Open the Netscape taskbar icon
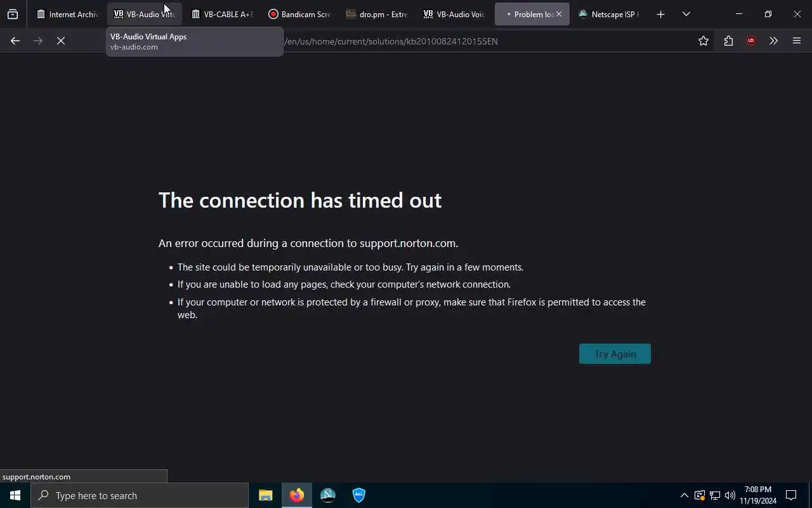Viewport: 812px width, 508px height. click(327, 495)
